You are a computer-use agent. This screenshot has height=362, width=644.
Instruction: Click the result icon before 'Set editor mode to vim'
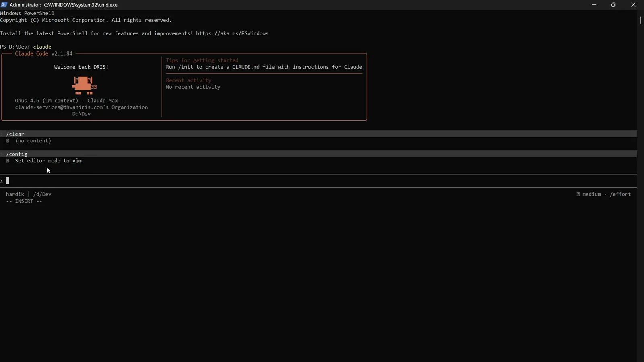coord(8,161)
